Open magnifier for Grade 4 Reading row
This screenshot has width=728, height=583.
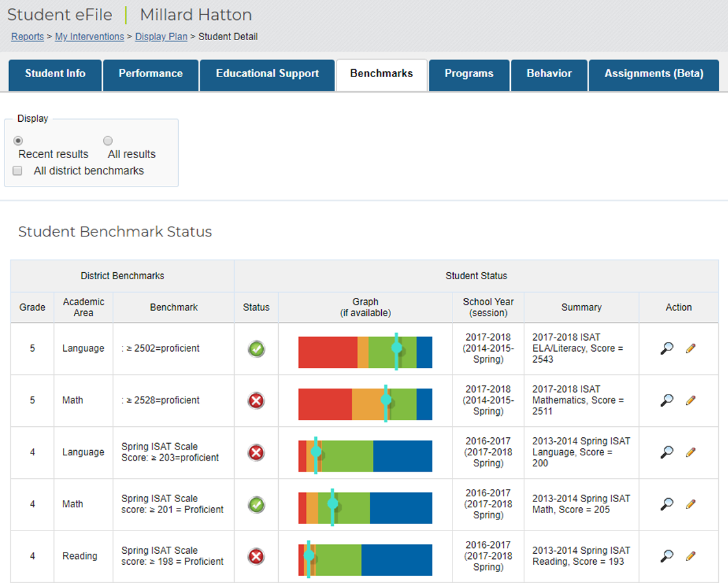pyautogui.click(x=666, y=556)
